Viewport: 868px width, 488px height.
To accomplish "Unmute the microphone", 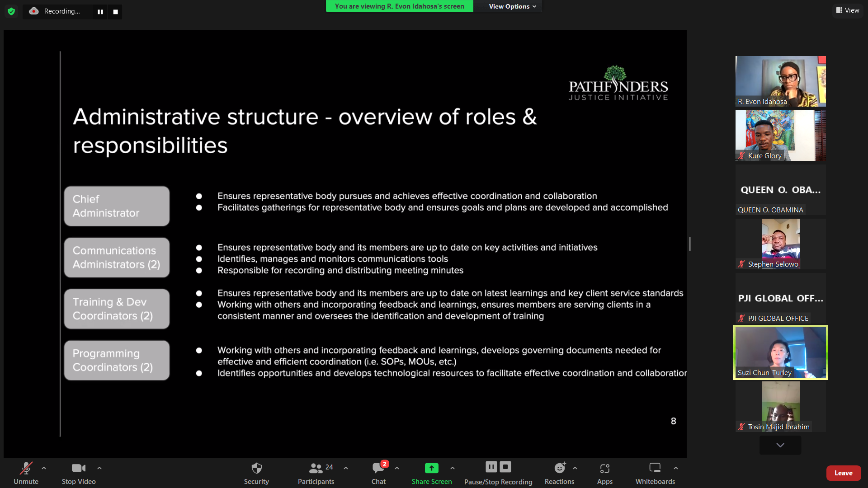I will point(26,468).
